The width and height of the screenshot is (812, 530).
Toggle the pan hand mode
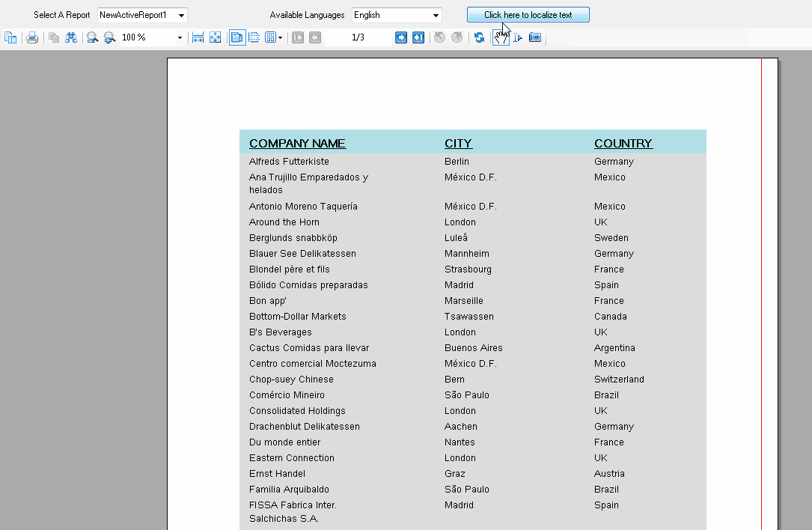click(x=501, y=37)
